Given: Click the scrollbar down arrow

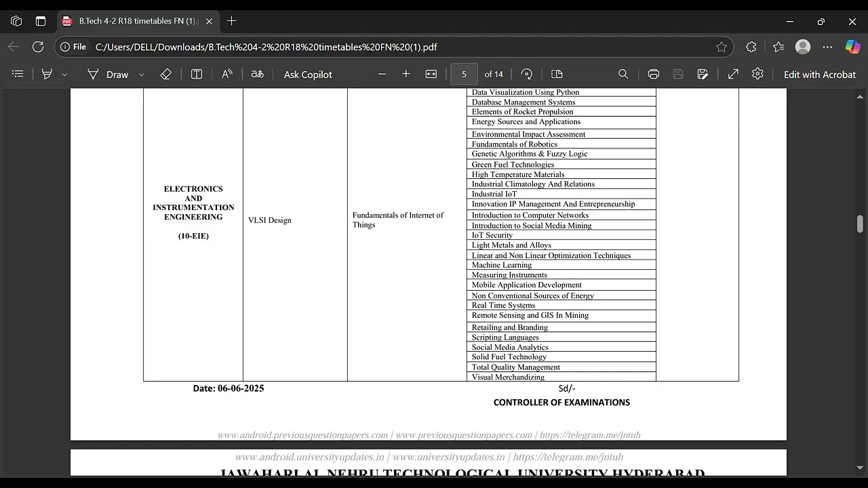Looking at the screenshot, I should coord(860,468).
